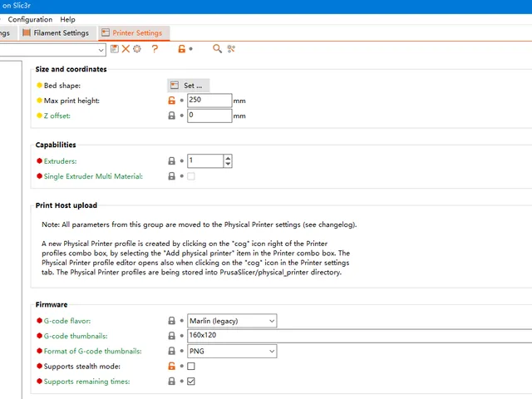Viewport: 532px width, 399px height.
Task: Uncheck Supports remaining times checkbox
Action: point(191,382)
